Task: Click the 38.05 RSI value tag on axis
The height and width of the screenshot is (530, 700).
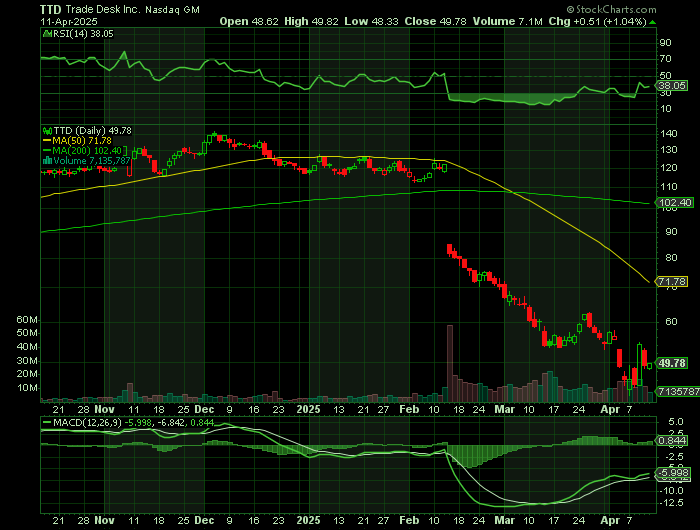Action: pyautogui.click(x=672, y=85)
